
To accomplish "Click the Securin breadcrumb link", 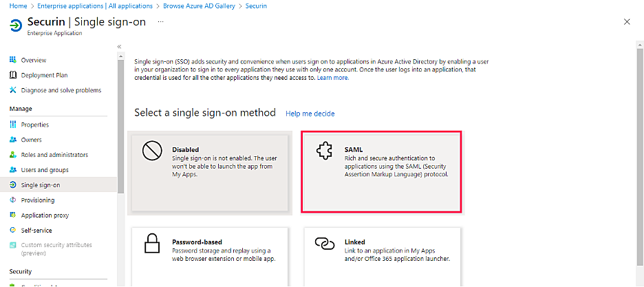I will (256, 6).
